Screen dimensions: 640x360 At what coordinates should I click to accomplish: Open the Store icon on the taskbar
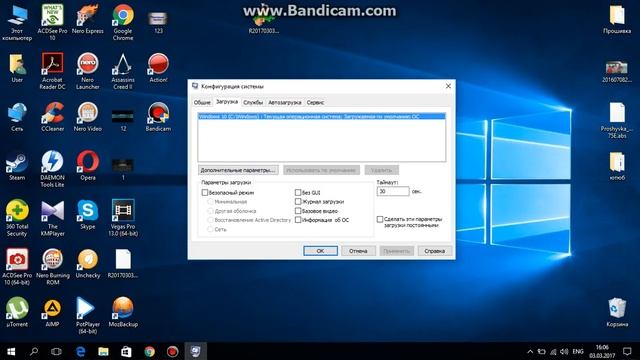coord(126,351)
